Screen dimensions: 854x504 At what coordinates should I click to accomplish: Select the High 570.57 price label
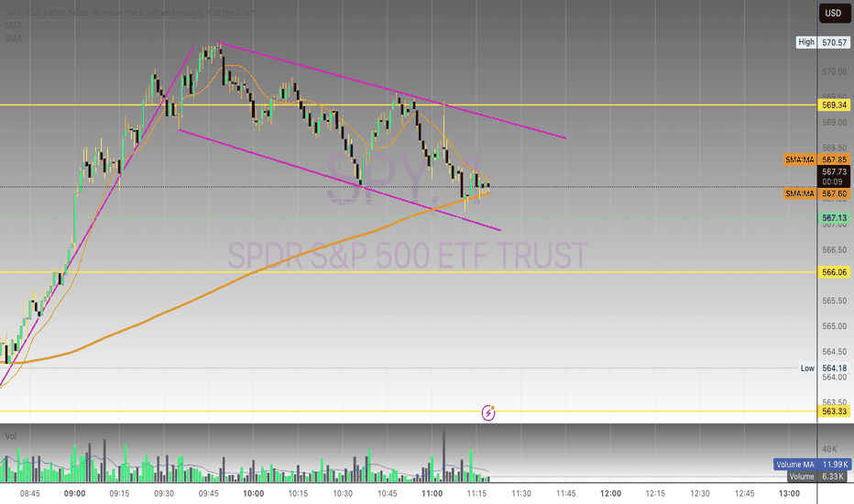823,42
